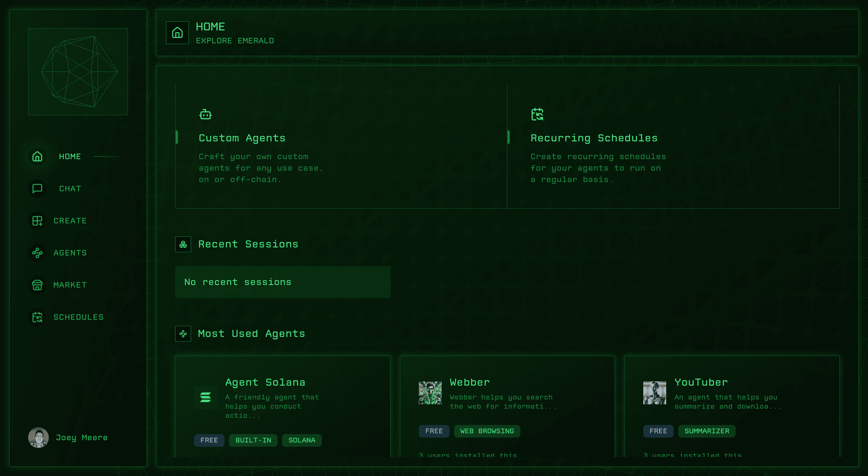Click the Agents nodes icon in sidebar
The image size is (868, 476).
(x=37, y=253)
